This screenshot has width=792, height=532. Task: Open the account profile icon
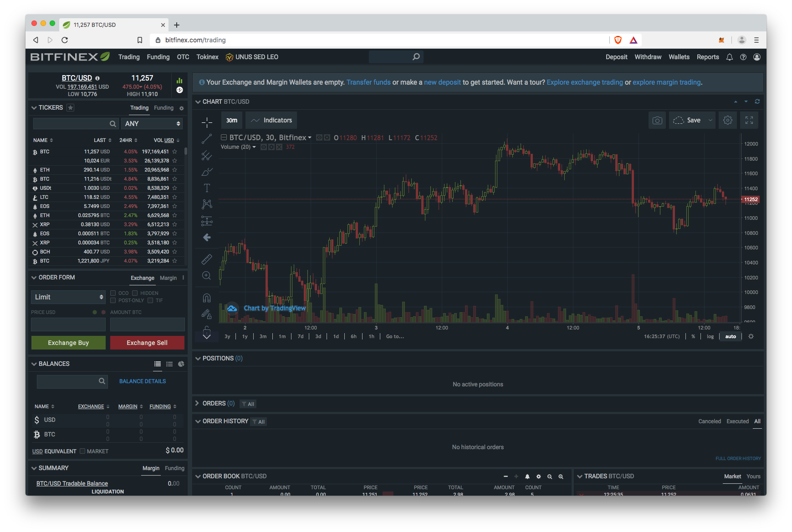pos(757,57)
